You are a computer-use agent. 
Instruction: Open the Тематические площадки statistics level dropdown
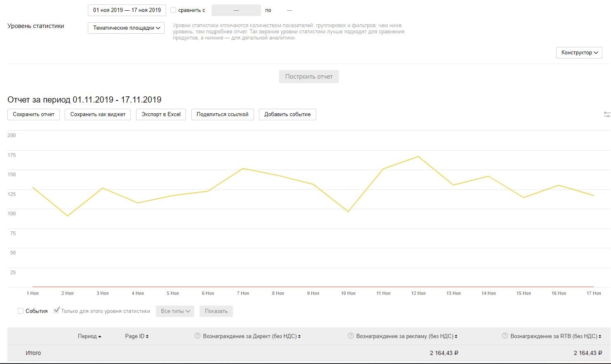[x=126, y=28]
